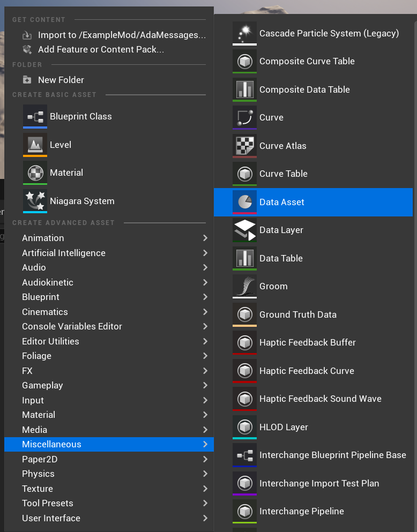The width and height of the screenshot is (417, 532).
Task: Open the User Interface category
Action: click(x=109, y=519)
